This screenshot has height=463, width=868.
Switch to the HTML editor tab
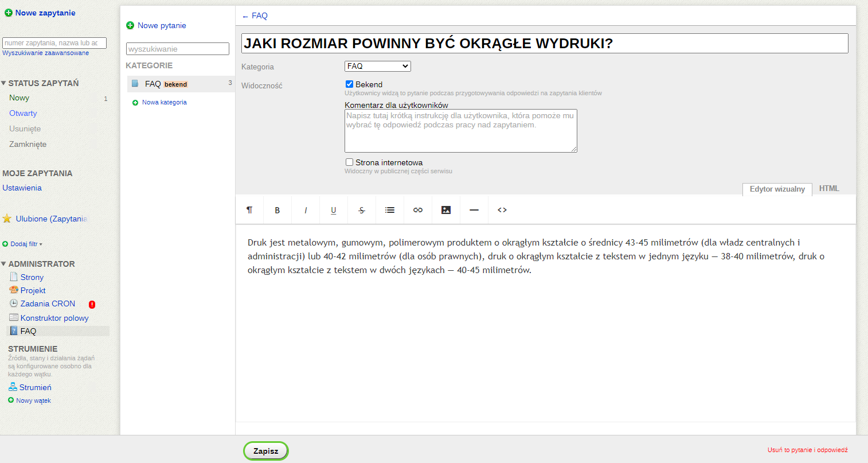(x=829, y=189)
